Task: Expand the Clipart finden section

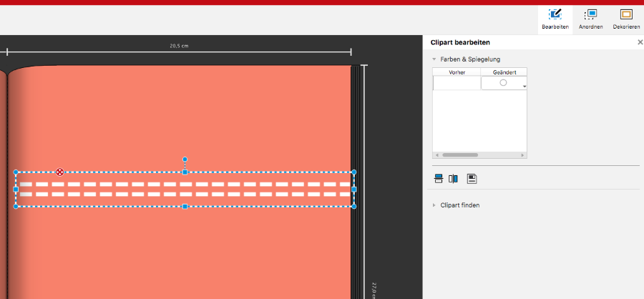Action: 434,205
